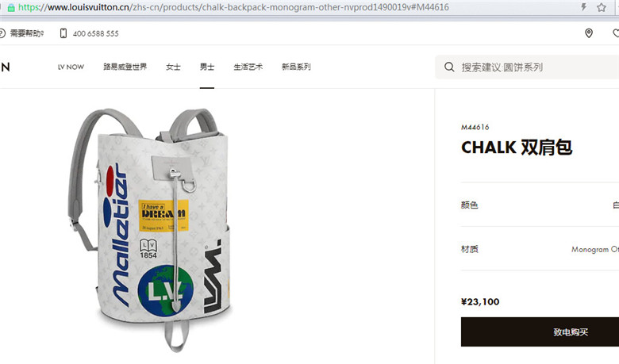The width and height of the screenshot is (619, 364).
Task: Expand the 材质 material row
Action: [540, 249]
